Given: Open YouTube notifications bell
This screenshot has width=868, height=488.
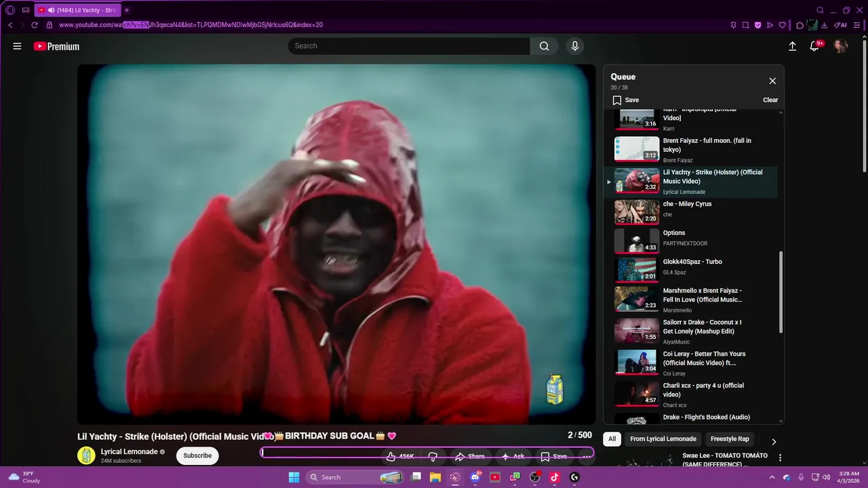Looking at the screenshot, I should click(815, 46).
